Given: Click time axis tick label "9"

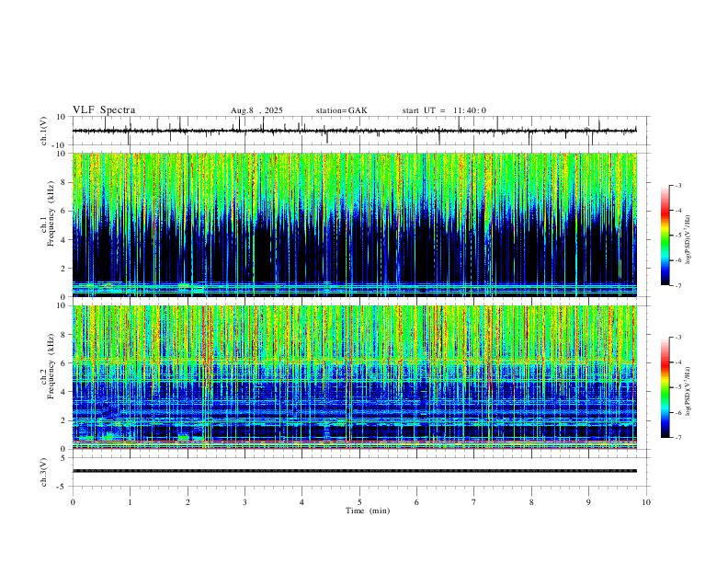Looking at the screenshot, I should 588,502.
